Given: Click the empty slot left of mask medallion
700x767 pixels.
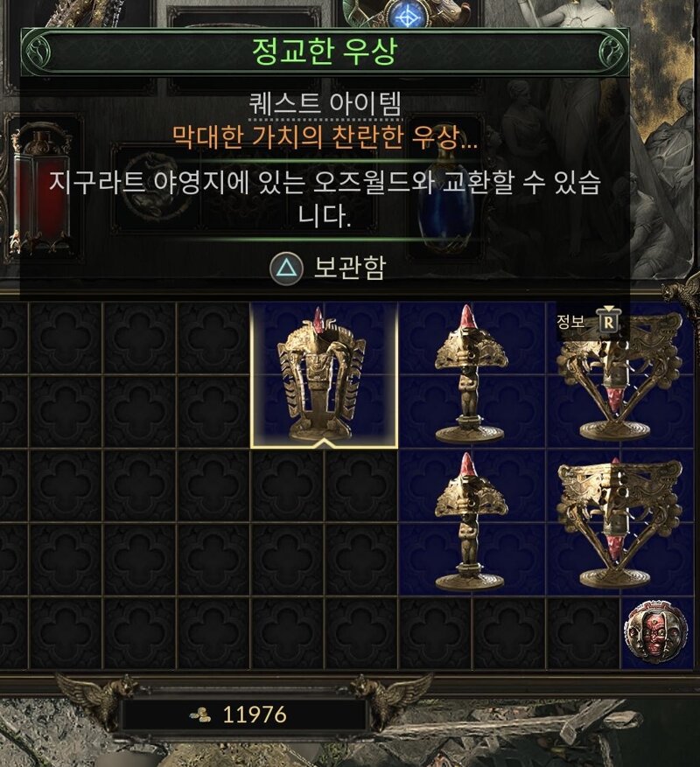Looking at the screenshot, I should tap(583, 633).
